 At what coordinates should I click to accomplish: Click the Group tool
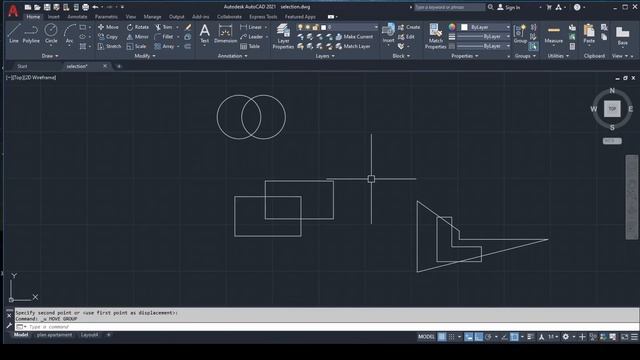coord(520,33)
